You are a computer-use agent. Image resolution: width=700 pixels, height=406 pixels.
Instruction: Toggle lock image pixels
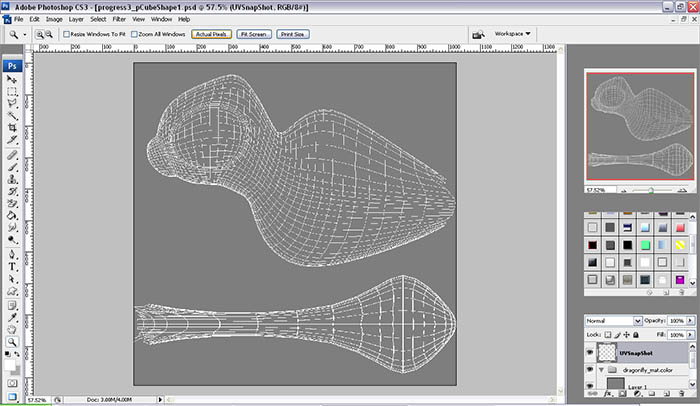tap(617, 335)
